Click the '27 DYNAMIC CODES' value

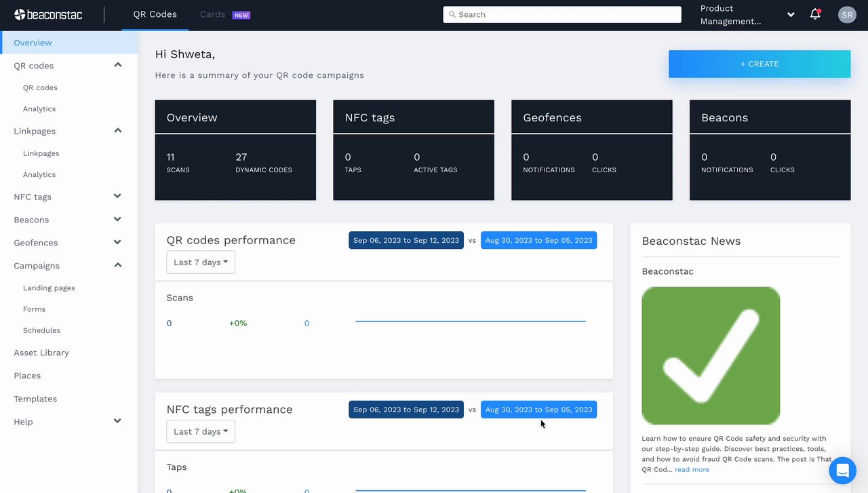coord(264,163)
